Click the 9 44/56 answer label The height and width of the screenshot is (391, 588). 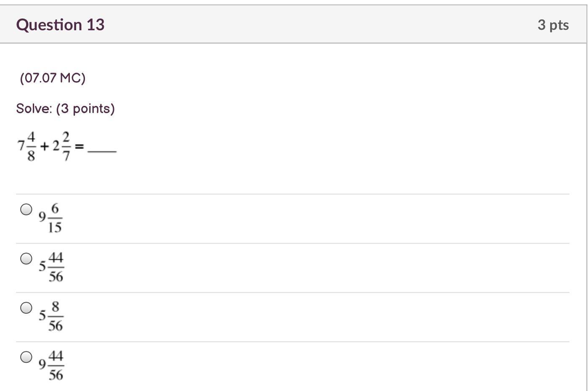[x=51, y=365]
